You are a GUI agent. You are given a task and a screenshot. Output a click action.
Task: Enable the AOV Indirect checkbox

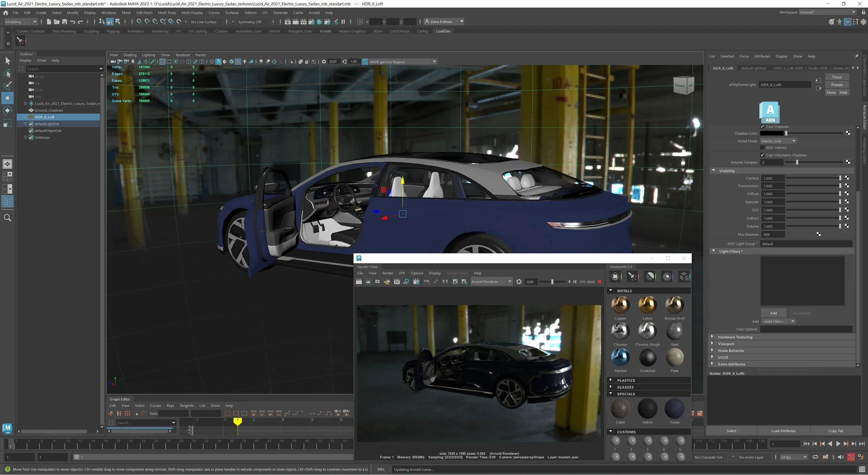coord(762,148)
